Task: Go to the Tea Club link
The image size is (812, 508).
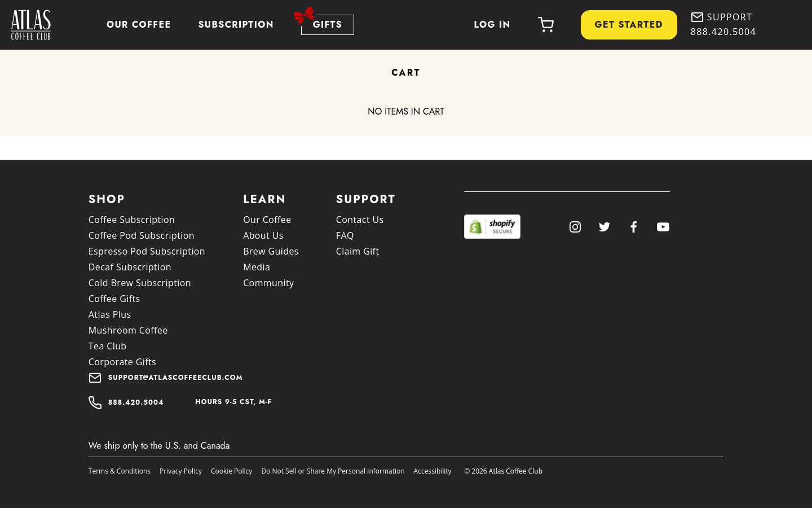Action: click(x=107, y=346)
